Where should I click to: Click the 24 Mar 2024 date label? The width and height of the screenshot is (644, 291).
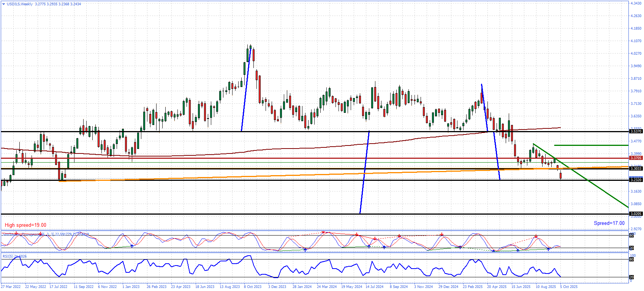click(x=327, y=287)
